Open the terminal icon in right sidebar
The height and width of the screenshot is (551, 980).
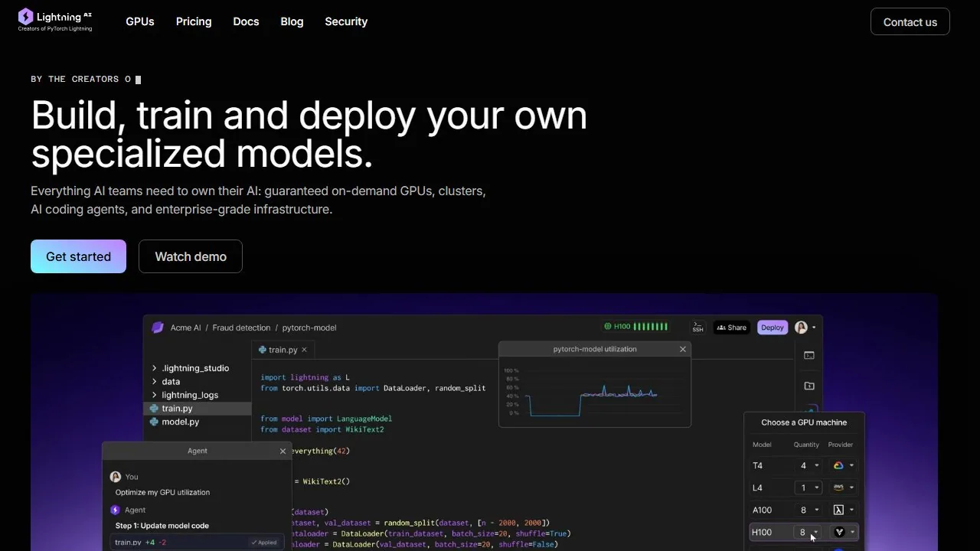[x=808, y=355]
